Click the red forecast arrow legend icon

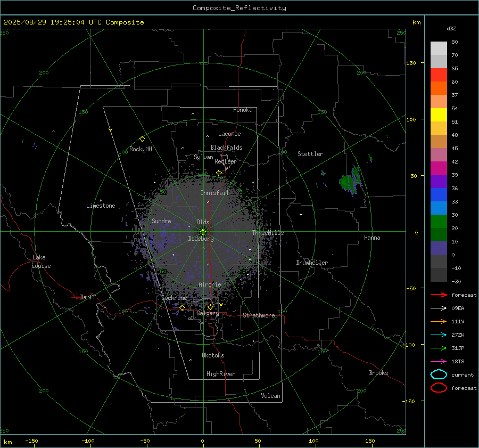[x=439, y=295]
